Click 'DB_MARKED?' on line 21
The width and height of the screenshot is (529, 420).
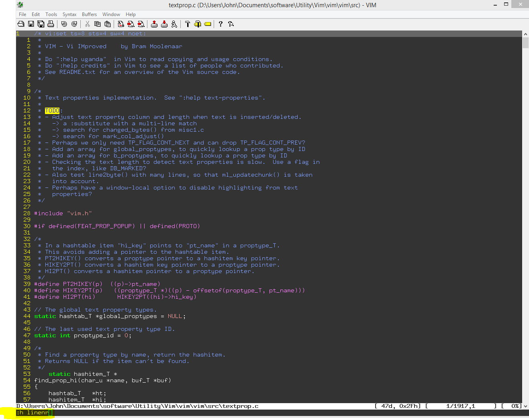pyautogui.click(x=128, y=168)
